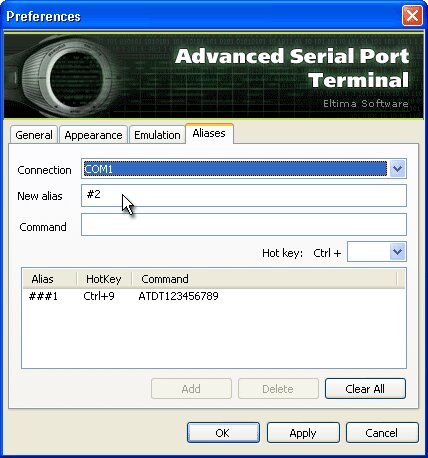Close the Preferences window
Screen dimensions: 428x458
[x=412, y=16]
